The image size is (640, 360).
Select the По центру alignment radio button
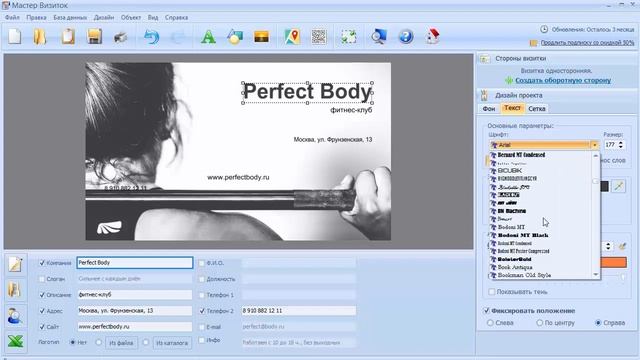[540, 323]
